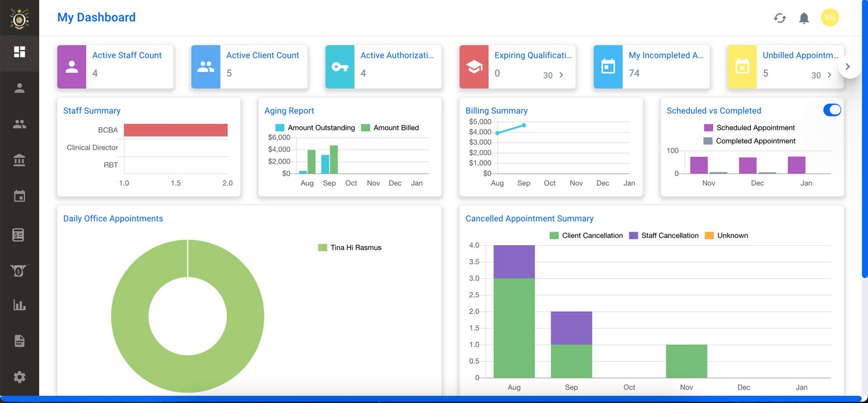Open the dashboard grid icon in sidebar

(x=20, y=52)
